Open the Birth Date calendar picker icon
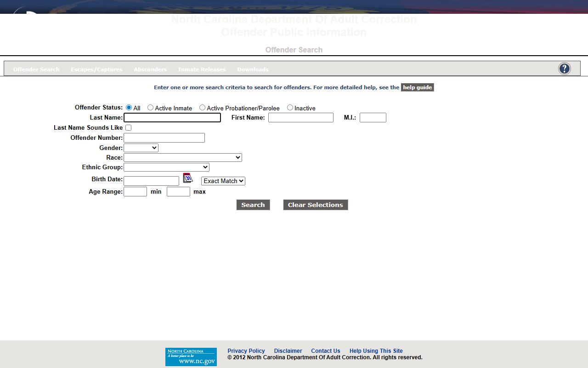Image resolution: width=588 pixels, height=368 pixels. 188,178
